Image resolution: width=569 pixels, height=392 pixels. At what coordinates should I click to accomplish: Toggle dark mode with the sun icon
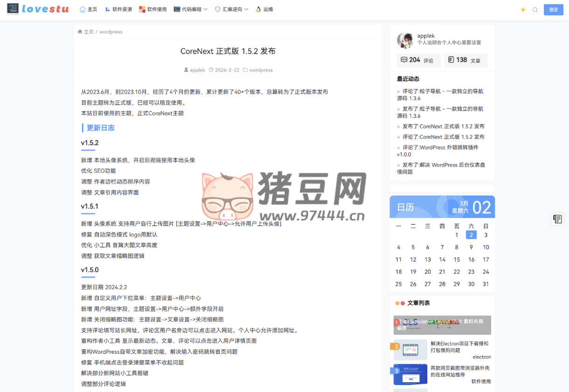point(523,10)
